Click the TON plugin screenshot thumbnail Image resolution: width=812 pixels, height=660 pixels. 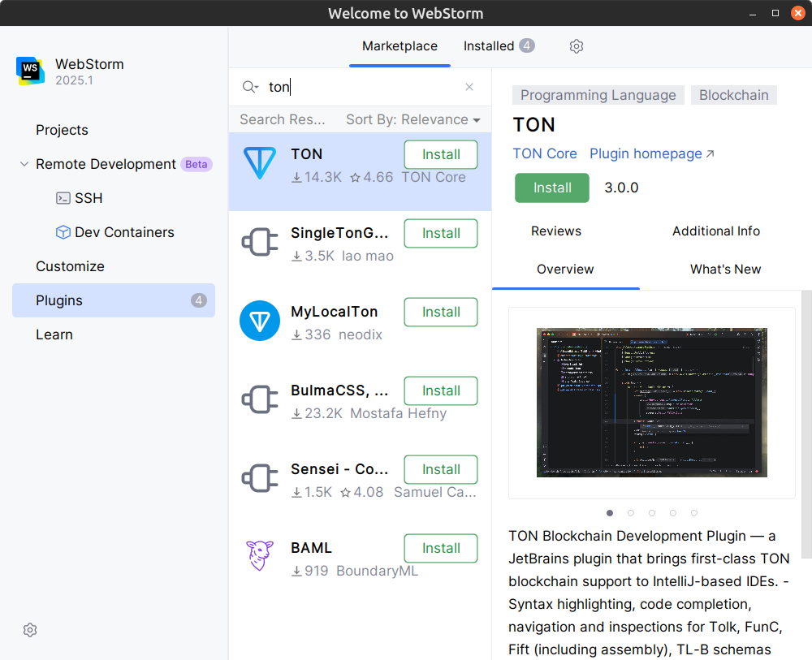[651, 402]
